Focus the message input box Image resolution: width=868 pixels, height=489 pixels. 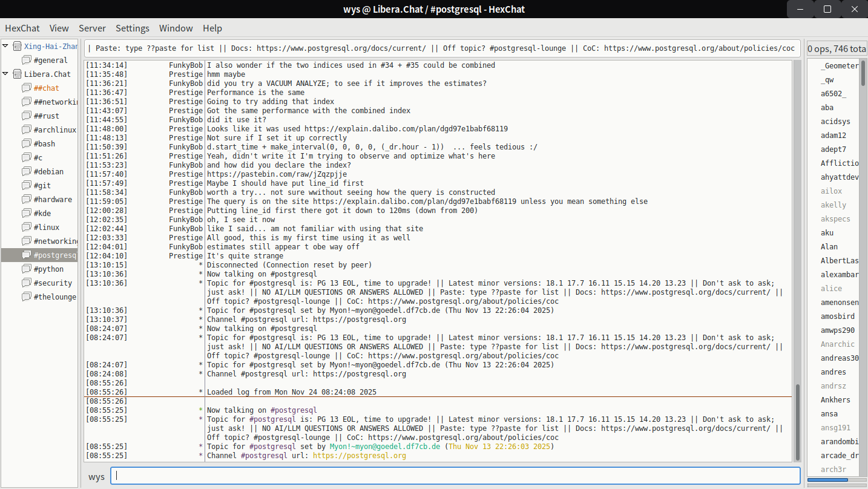(x=455, y=476)
